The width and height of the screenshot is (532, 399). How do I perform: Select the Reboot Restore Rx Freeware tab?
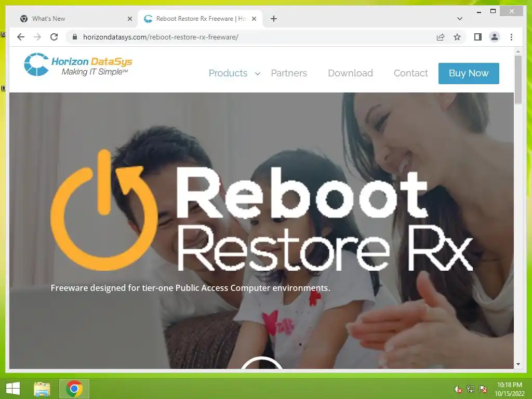click(200, 19)
